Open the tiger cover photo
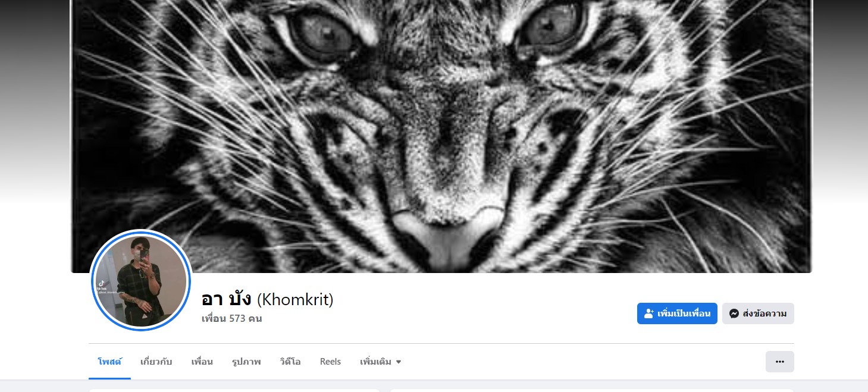This screenshot has width=868, height=392. [441, 136]
